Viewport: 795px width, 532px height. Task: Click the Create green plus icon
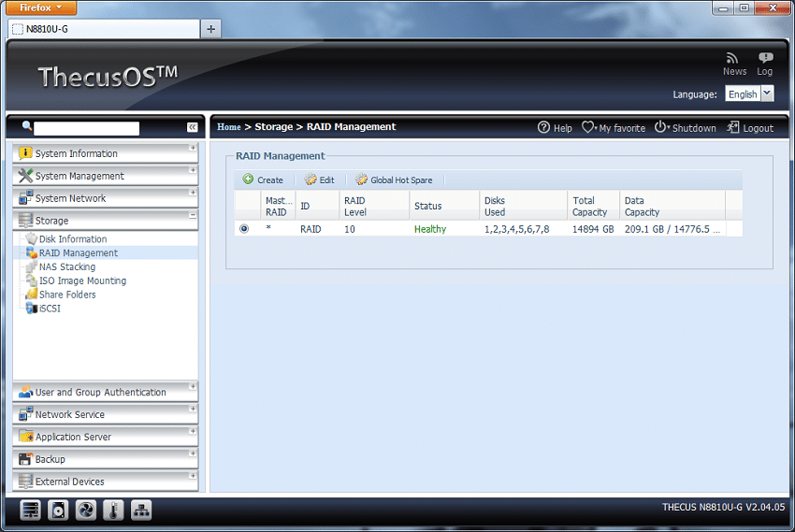(248, 180)
